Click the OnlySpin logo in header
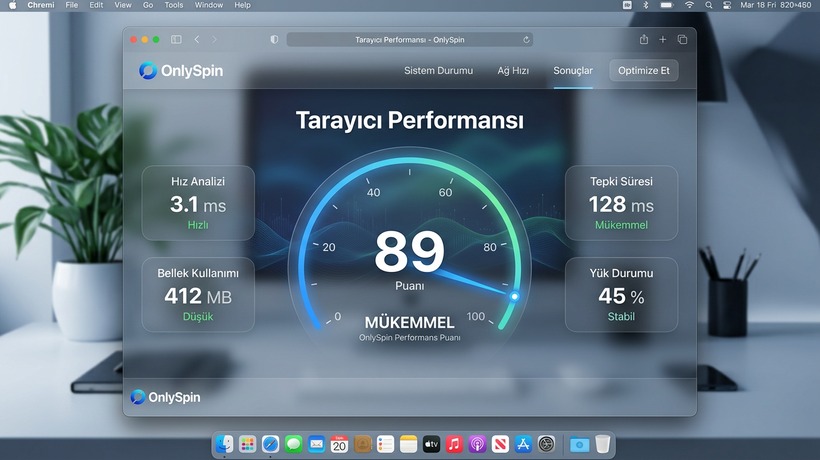820x460 pixels. click(x=181, y=71)
